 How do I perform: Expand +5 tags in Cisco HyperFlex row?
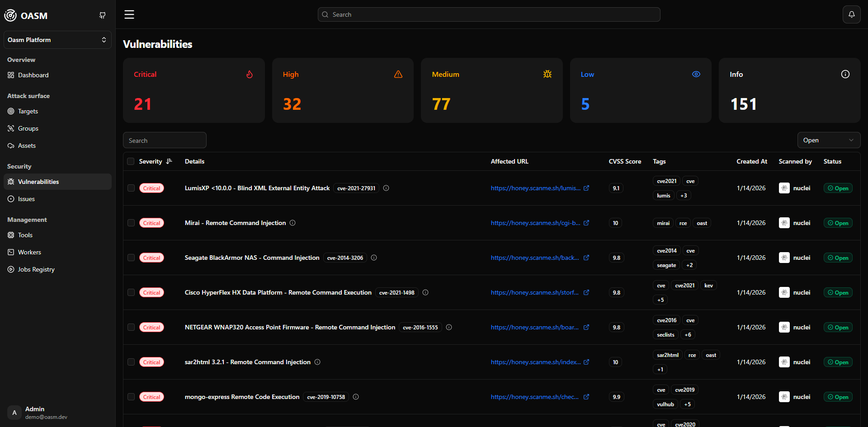click(660, 300)
